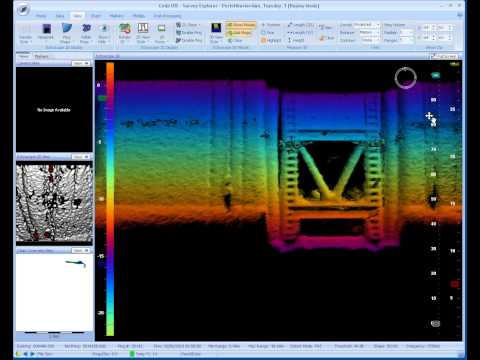Click the large 2D ribbon icon
The width and height of the screenshot is (480, 360).
tap(86, 29)
